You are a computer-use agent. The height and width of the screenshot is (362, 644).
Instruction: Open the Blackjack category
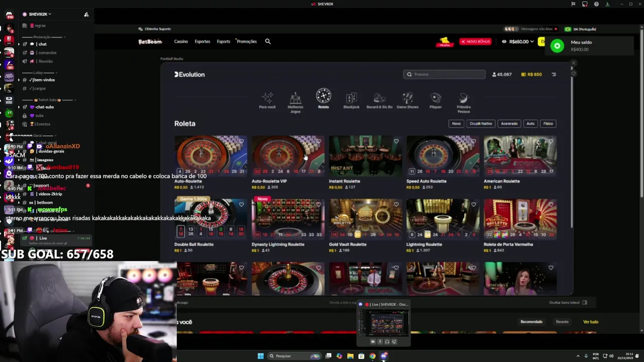pos(351,100)
